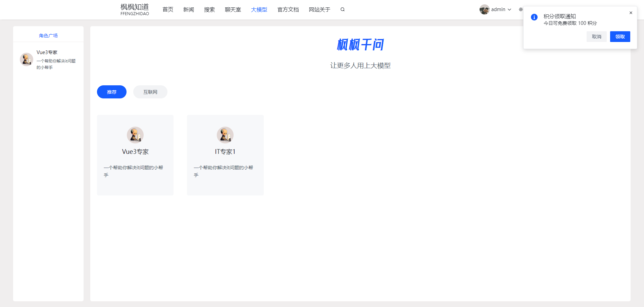644x307 pixels.
Task: Click the 枫枫知道 site logo
Action: (x=135, y=9)
